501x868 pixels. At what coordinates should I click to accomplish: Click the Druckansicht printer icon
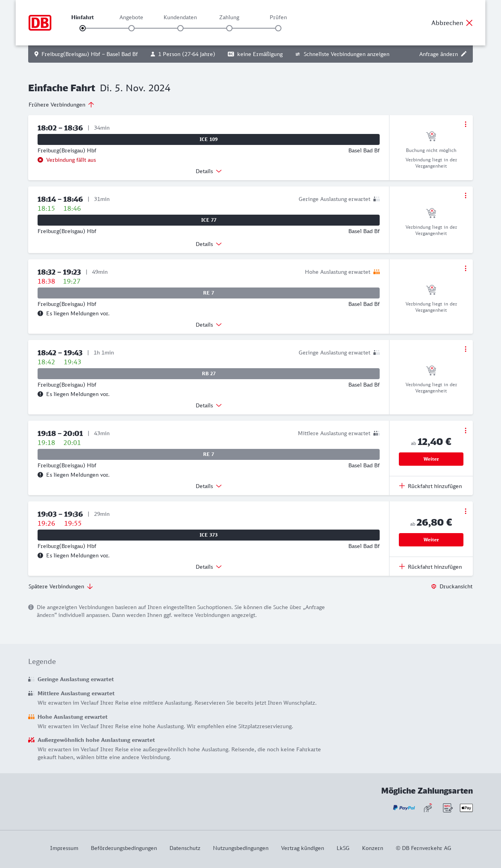click(x=434, y=586)
